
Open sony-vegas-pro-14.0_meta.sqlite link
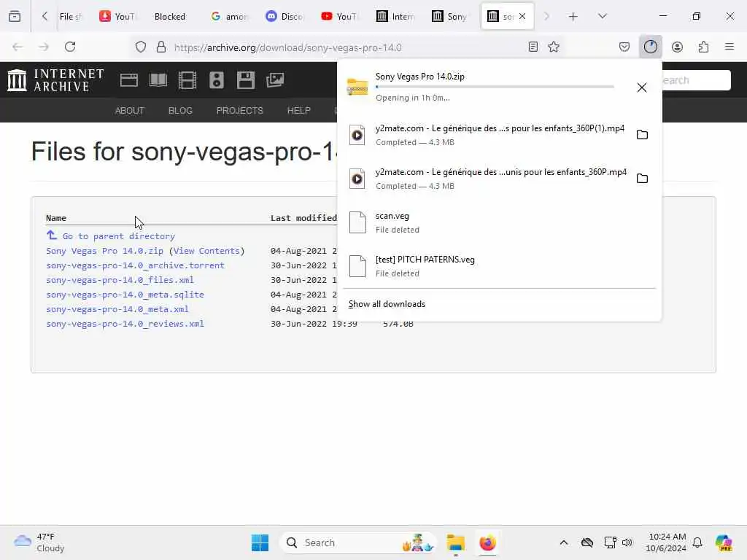point(125,295)
